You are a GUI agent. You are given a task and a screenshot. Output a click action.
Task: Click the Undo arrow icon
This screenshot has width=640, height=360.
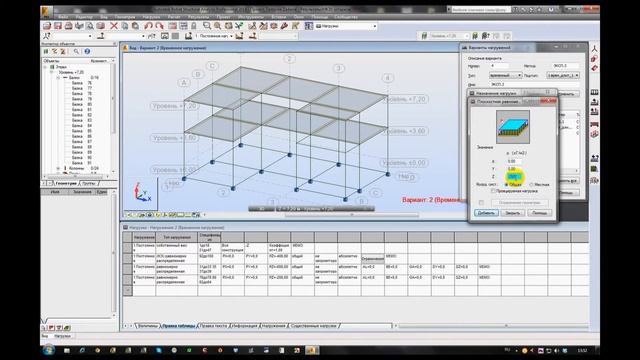(148, 26)
